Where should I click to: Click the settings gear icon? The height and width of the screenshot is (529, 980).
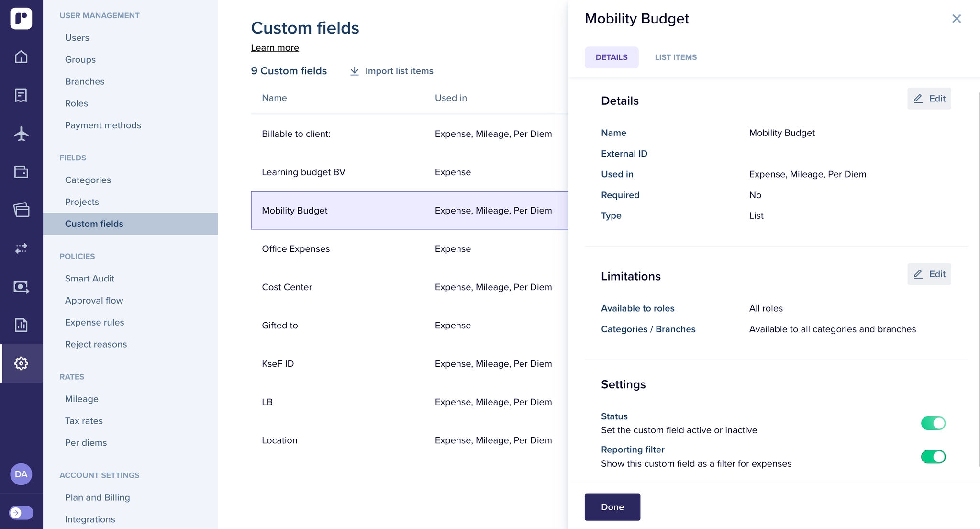(21, 363)
